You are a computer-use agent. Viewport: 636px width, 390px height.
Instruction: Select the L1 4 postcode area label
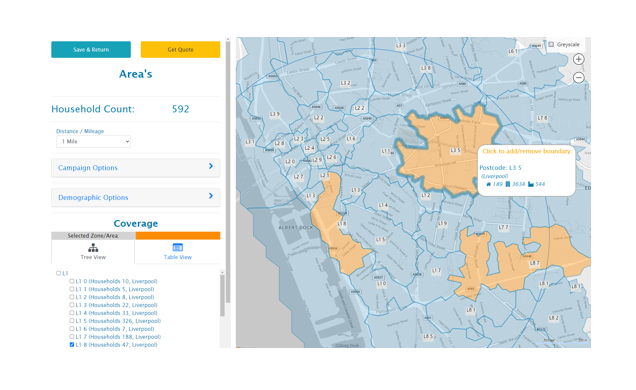tap(383, 206)
